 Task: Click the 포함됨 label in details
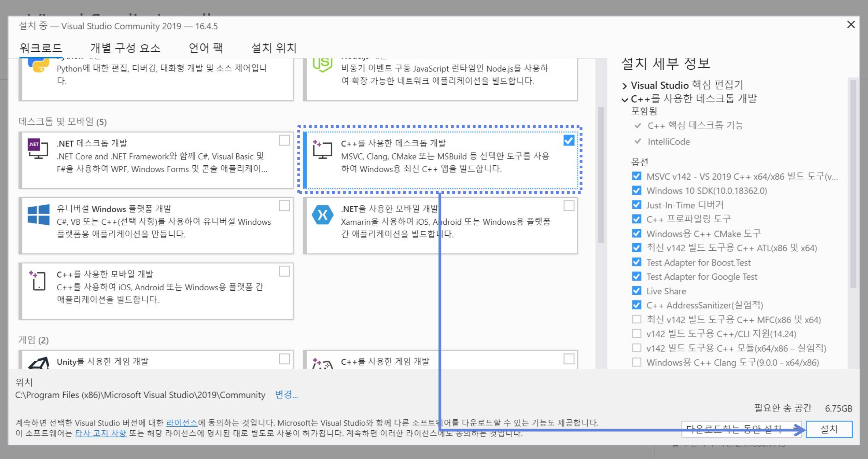[x=644, y=111]
